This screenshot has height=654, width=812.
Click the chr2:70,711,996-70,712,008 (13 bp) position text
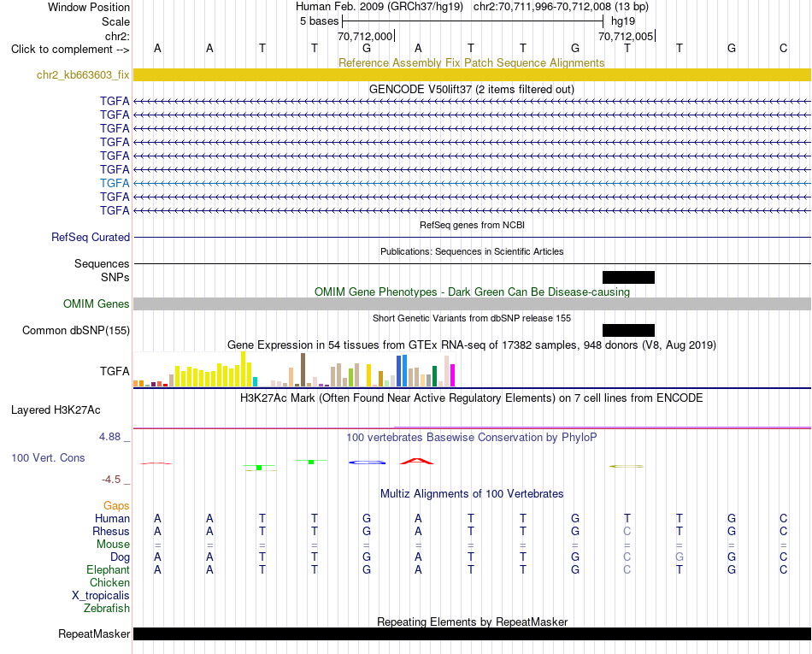tap(561, 7)
